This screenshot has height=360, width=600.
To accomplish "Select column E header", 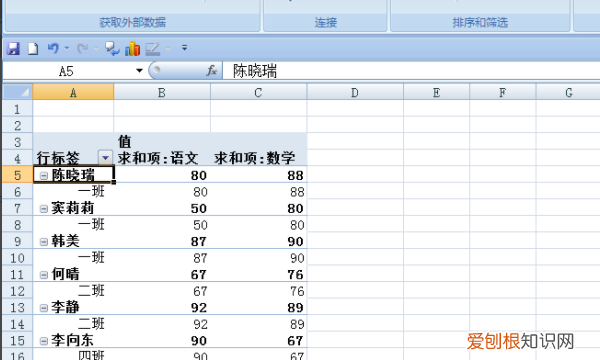I will pyautogui.click(x=436, y=92).
